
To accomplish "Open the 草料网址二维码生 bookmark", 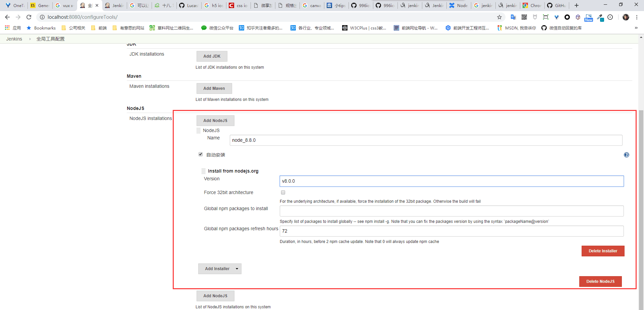I will tap(171, 28).
